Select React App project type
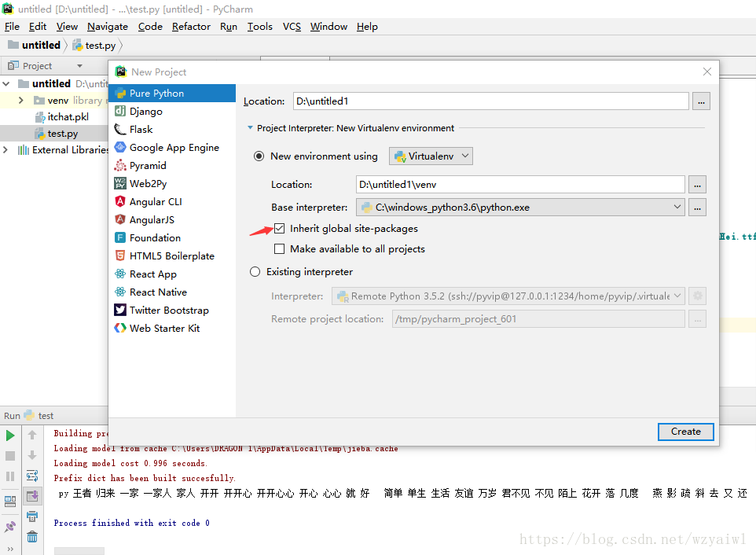 [172, 274]
